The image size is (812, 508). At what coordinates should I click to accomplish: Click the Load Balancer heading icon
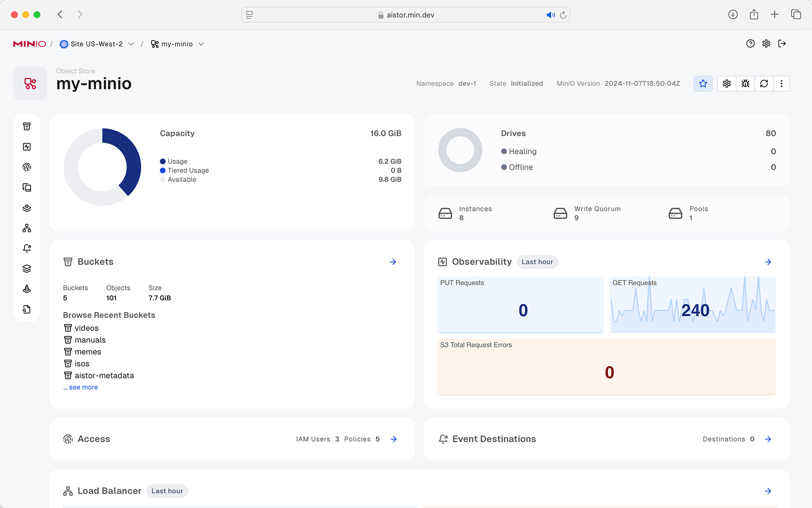point(68,491)
